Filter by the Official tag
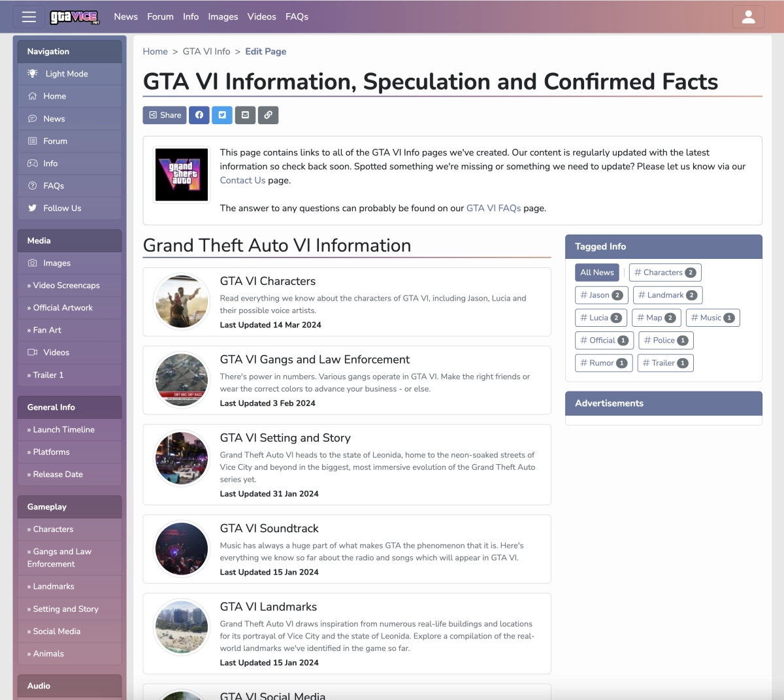 pos(604,341)
